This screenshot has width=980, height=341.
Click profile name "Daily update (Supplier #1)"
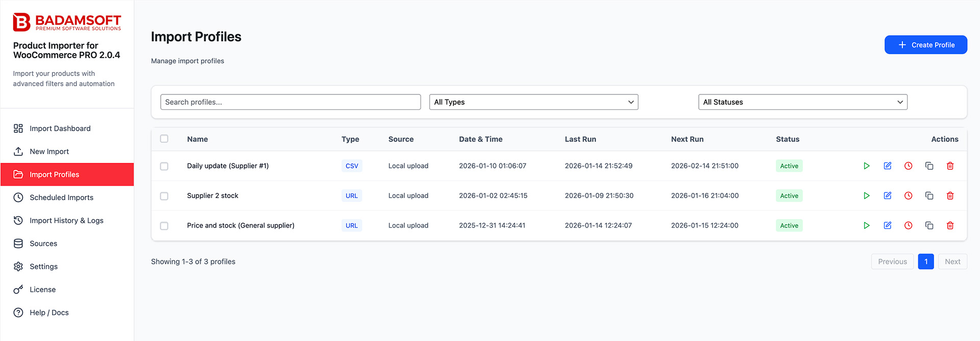[228, 166]
